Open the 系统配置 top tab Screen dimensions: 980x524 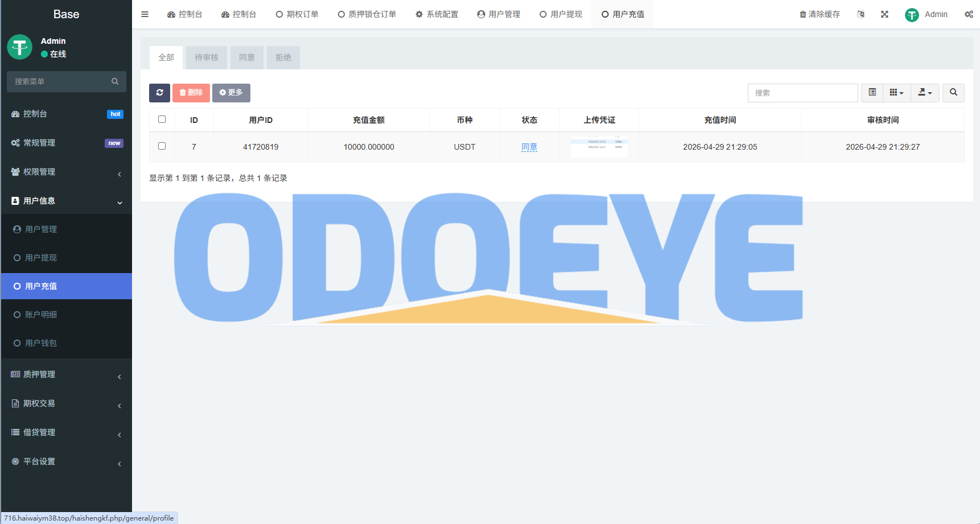click(437, 14)
